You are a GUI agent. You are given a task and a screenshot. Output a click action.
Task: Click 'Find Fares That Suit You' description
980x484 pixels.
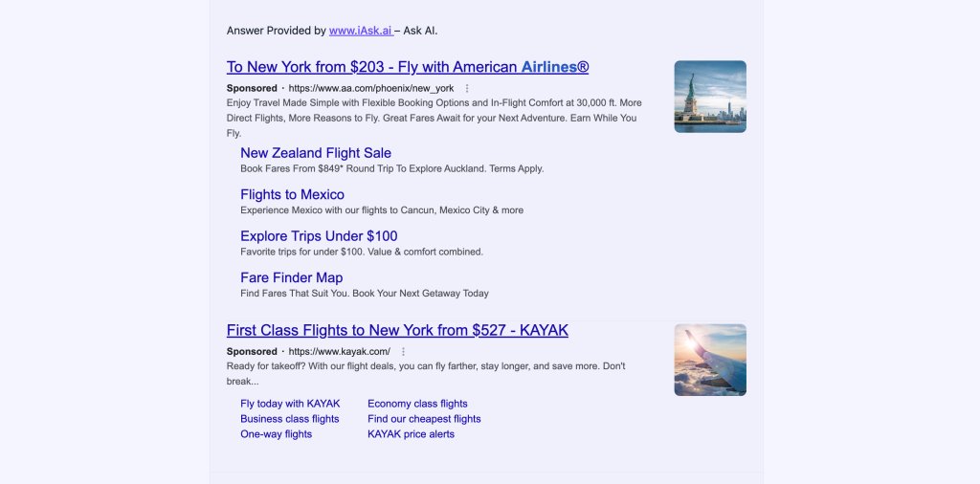(365, 294)
